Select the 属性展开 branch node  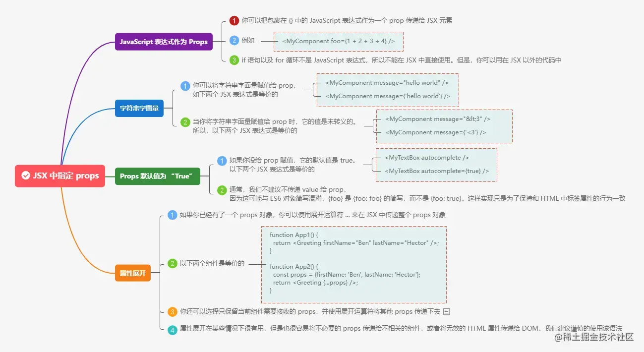point(132,273)
